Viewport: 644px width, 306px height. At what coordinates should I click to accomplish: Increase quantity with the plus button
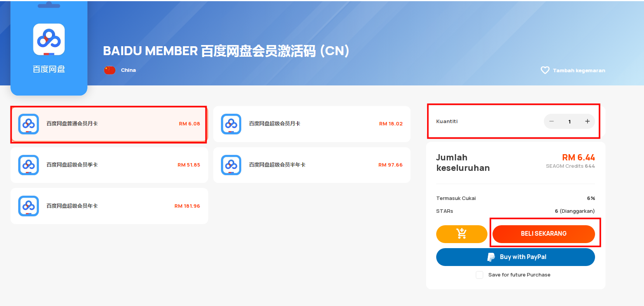pyautogui.click(x=587, y=122)
